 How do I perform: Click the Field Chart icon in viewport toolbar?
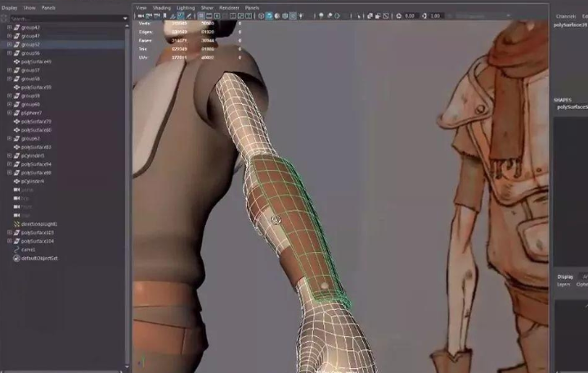233,16
